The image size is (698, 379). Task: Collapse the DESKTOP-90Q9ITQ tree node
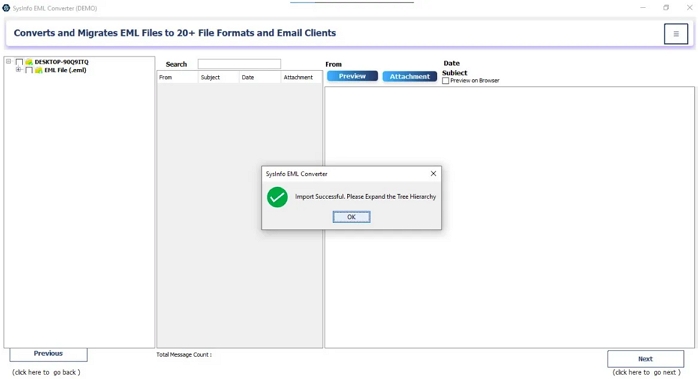8,61
